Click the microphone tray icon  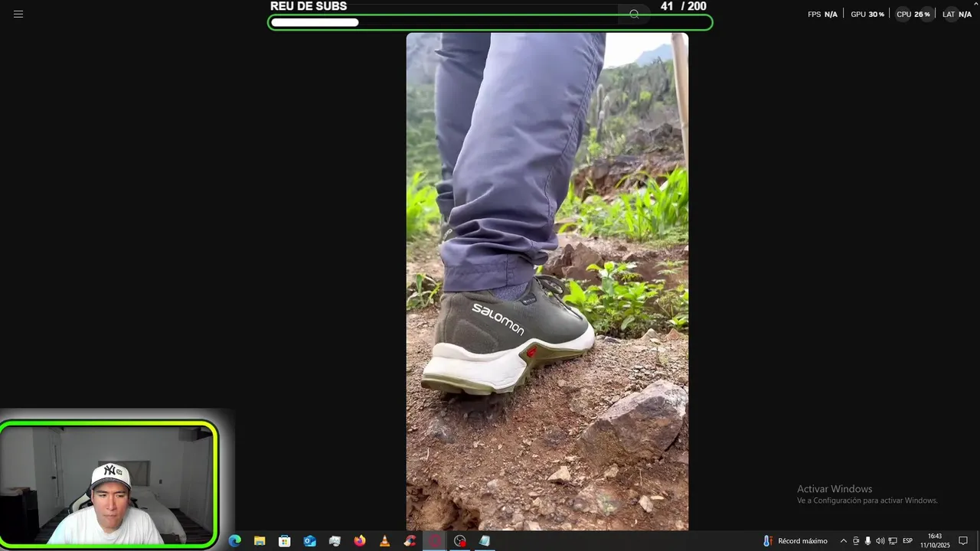coord(867,541)
